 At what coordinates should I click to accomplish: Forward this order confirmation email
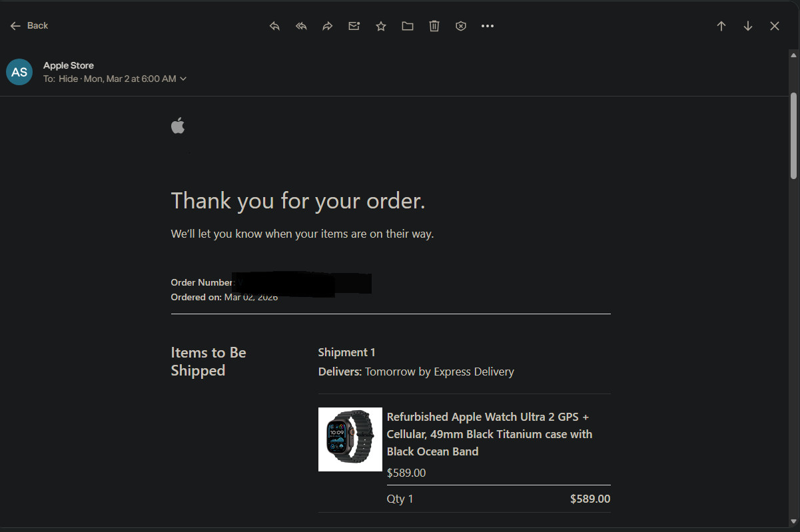pos(328,26)
